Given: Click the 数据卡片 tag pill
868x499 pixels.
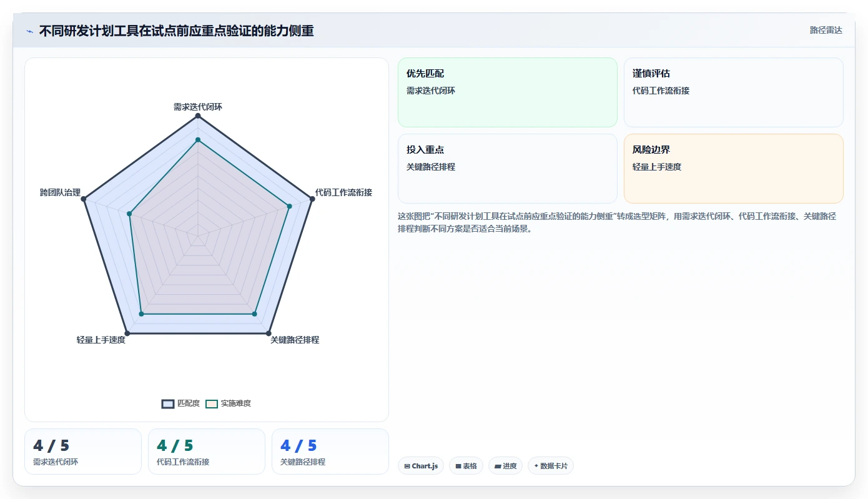Looking at the screenshot, I should [x=551, y=466].
